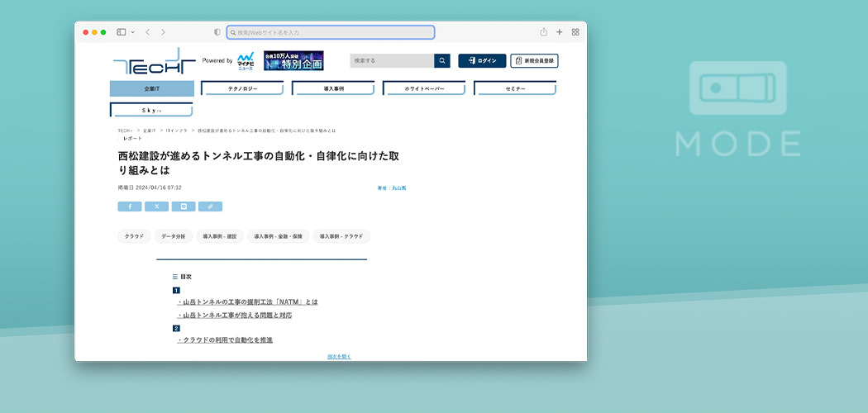
Task: Select the ホワイトペーパー navigation tab
Action: (424, 88)
